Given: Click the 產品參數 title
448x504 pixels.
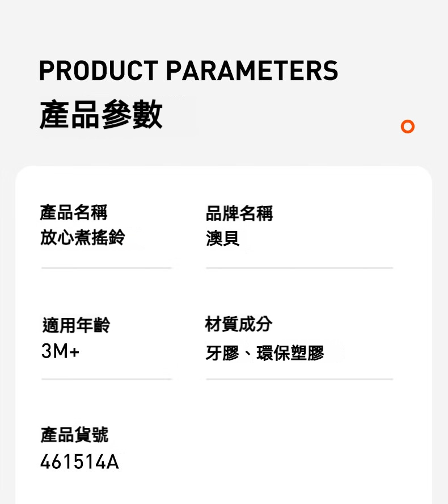Looking at the screenshot, I should (x=101, y=115).
